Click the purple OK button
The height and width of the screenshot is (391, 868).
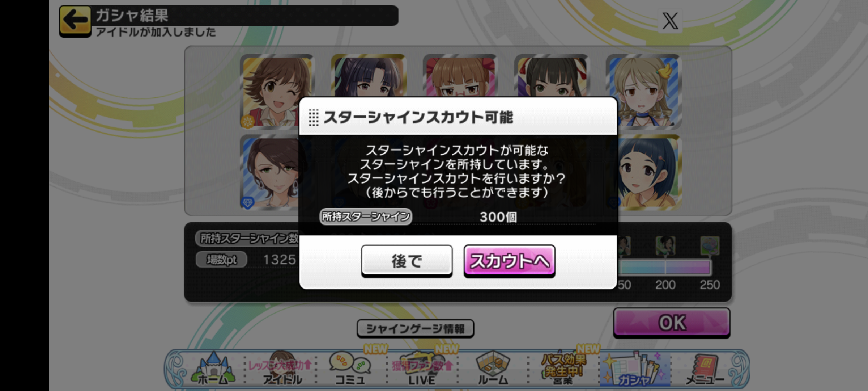point(672,323)
